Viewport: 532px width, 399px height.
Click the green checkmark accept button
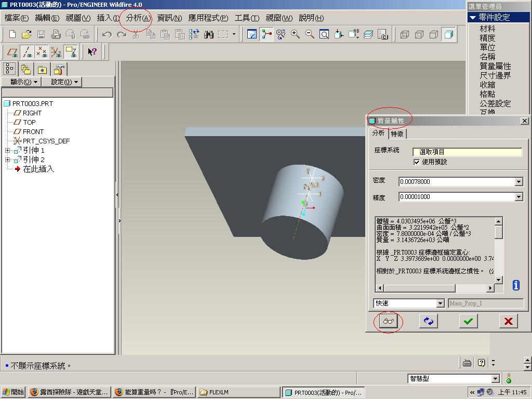click(468, 321)
